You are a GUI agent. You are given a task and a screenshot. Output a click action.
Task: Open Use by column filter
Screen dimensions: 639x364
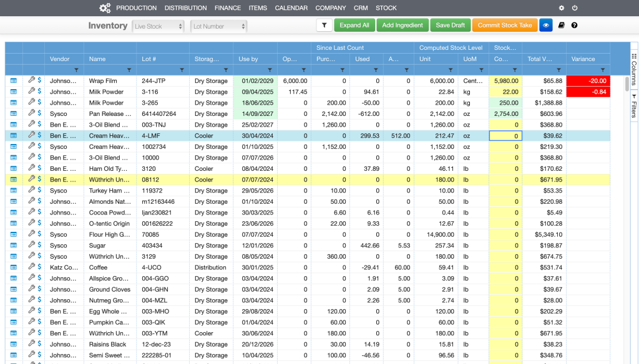(x=270, y=70)
